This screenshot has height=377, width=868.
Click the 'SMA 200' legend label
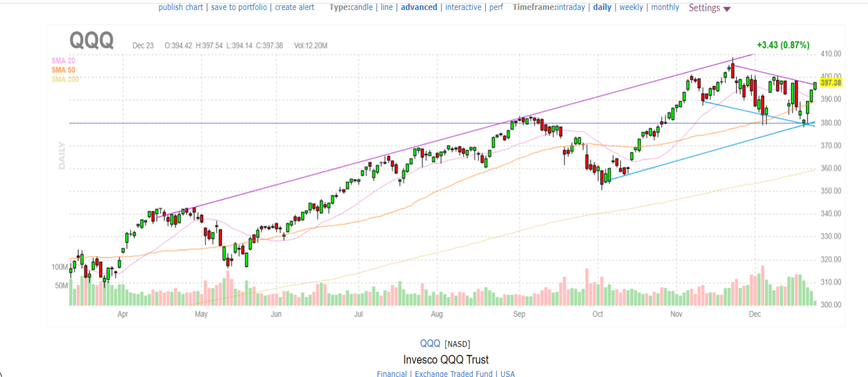pos(65,79)
